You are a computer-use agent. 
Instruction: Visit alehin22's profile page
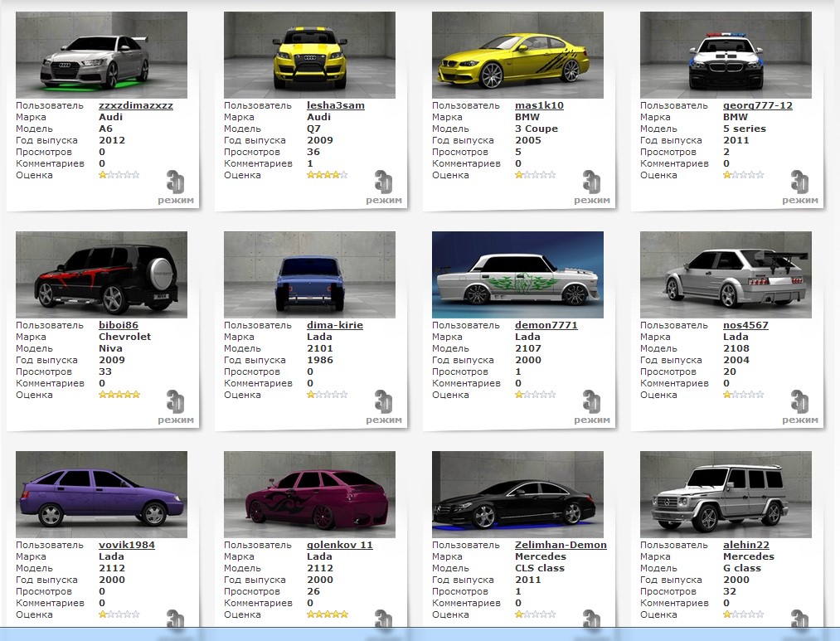(746, 545)
